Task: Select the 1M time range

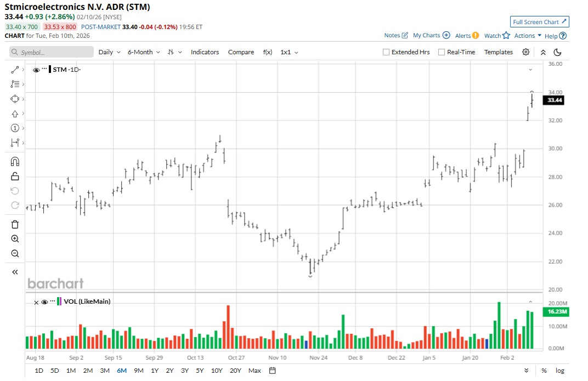Action: click(71, 371)
